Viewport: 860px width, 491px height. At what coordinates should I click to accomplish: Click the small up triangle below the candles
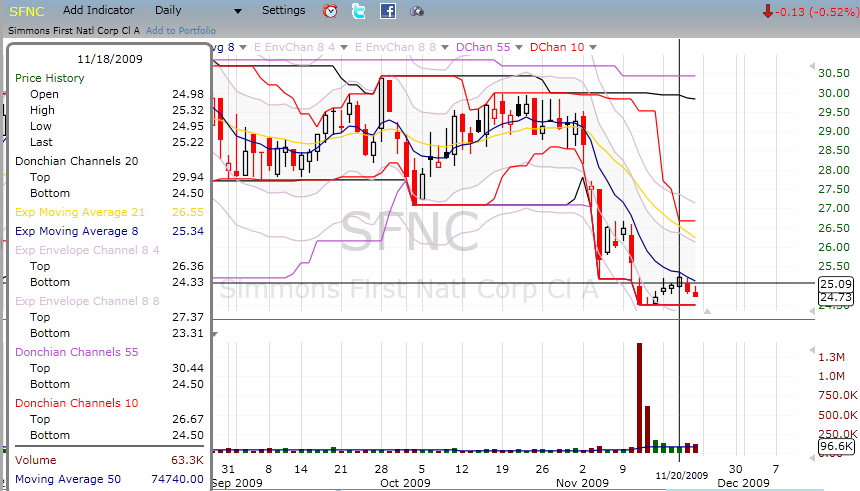pyautogui.click(x=708, y=311)
